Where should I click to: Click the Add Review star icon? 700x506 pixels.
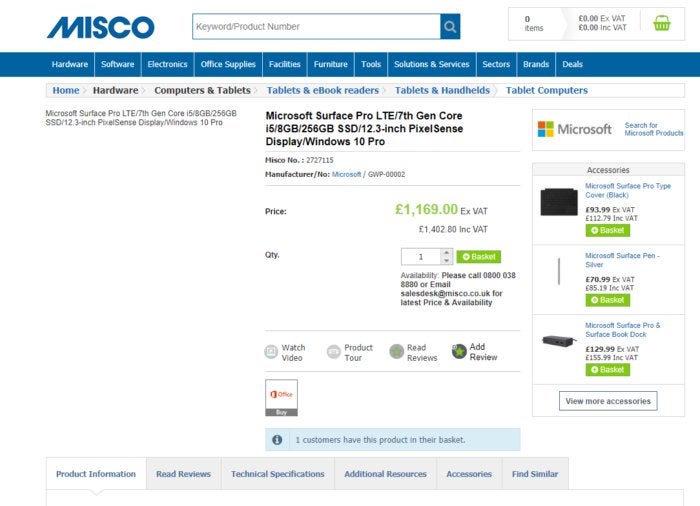pyautogui.click(x=459, y=352)
